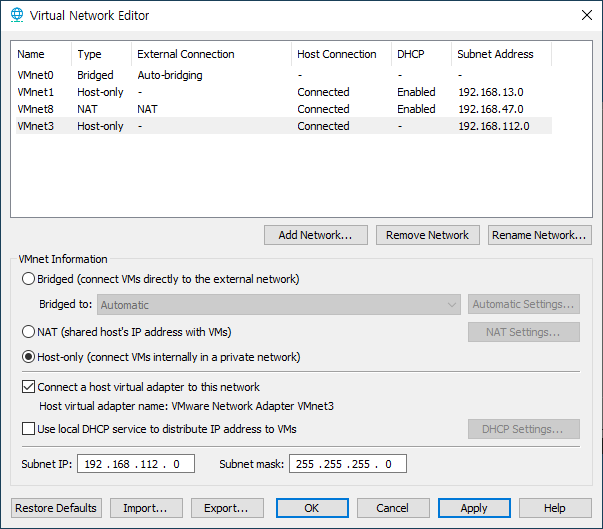Viewport: 603px width, 529px height.
Task: Click the Subnet mask input field
Action: point(348,464)
